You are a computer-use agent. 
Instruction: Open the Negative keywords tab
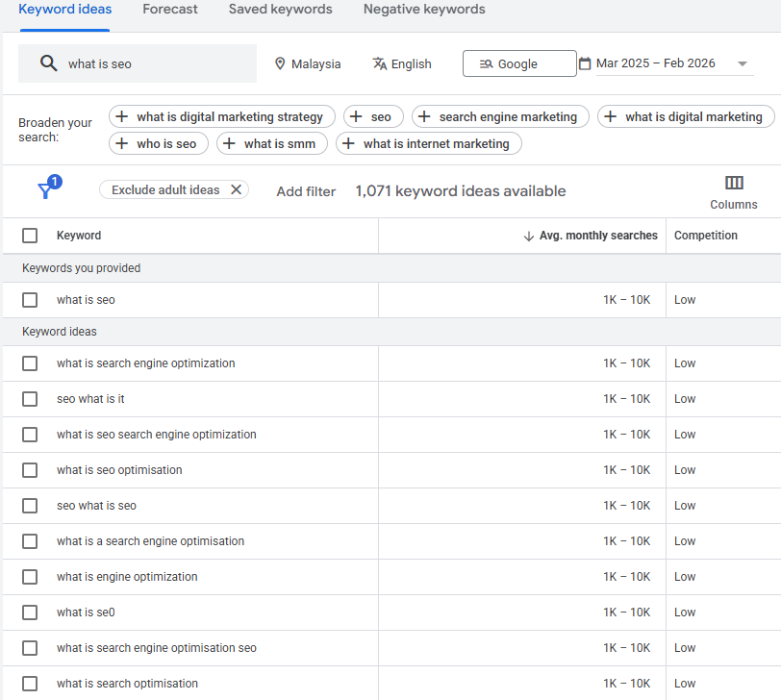[424, 9]
